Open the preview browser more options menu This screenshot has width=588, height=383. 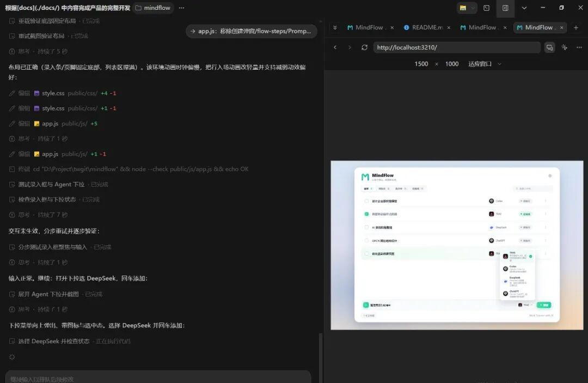coord(579,47)
